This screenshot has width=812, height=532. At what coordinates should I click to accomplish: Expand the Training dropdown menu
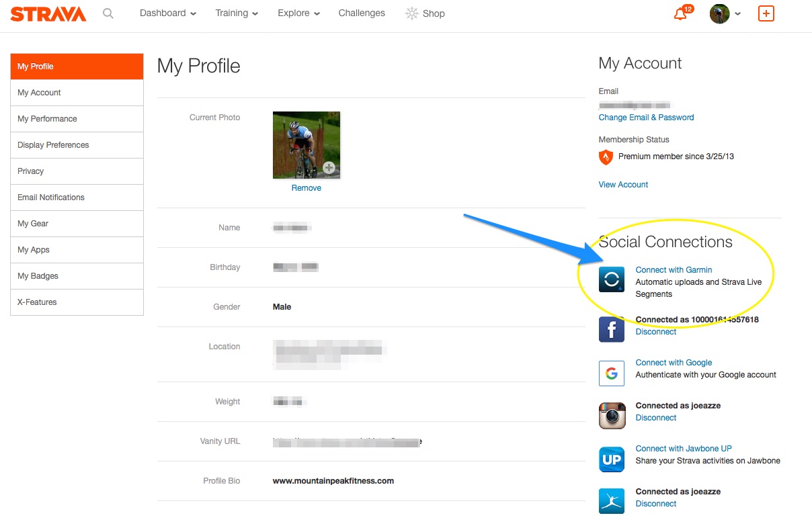click(x=237, y=13)
